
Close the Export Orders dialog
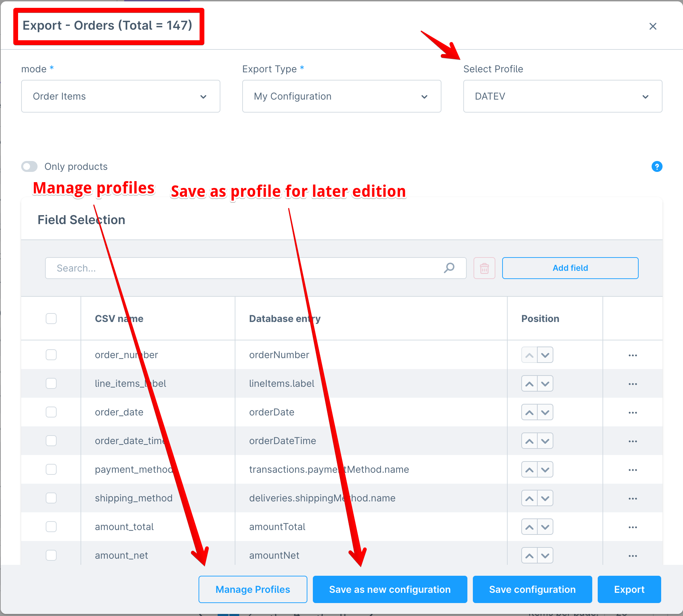[653, 26]
